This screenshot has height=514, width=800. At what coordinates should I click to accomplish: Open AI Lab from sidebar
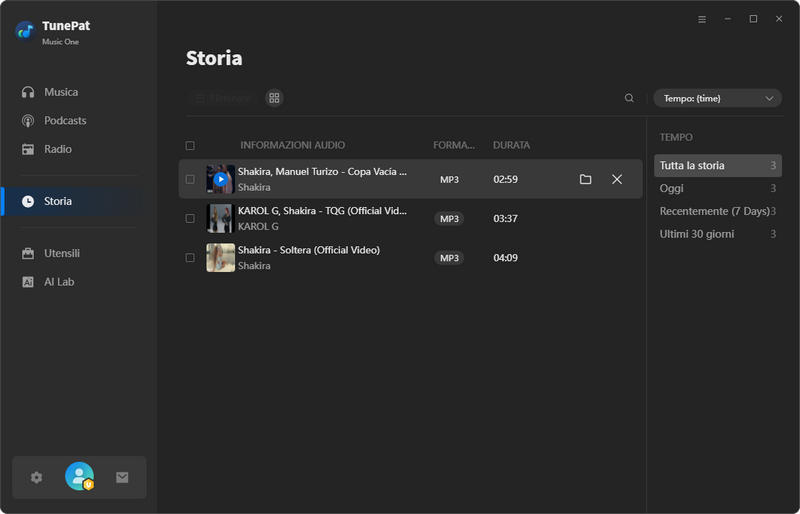pos(59,282)
